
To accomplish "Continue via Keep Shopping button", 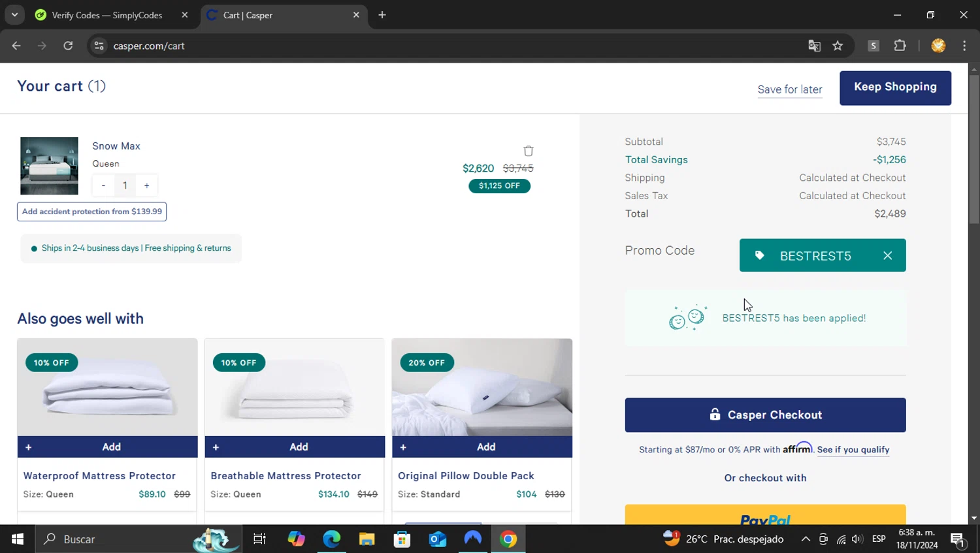I will click(895, 87).
